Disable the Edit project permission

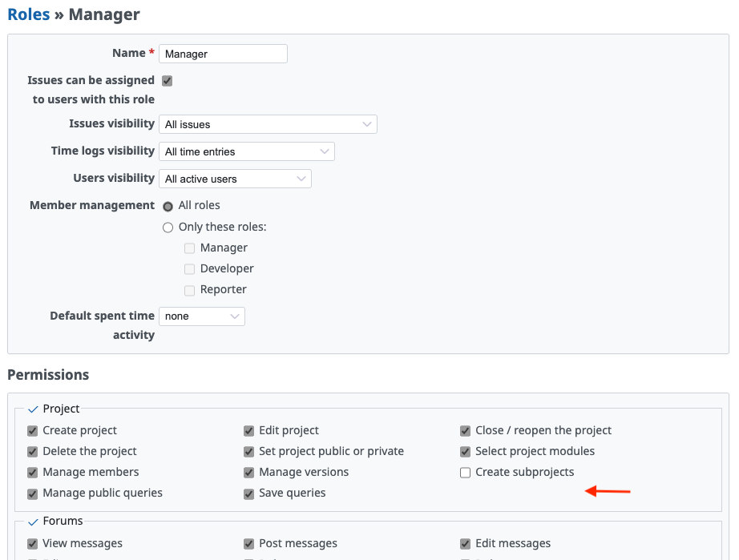pyautogui.click(x=249, y=431)
